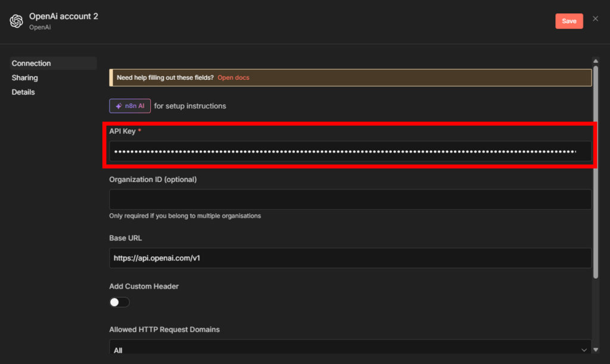Click the credential name OpenAi account 2
This screenshot has height=364, width=610.
[x=64, y=16]
